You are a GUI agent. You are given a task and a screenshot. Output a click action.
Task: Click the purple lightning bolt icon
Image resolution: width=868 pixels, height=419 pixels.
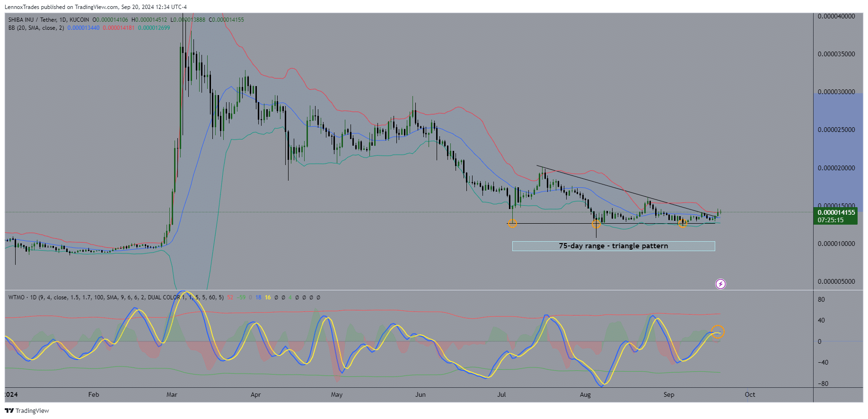pyautogui.click(x=720, y=284)
